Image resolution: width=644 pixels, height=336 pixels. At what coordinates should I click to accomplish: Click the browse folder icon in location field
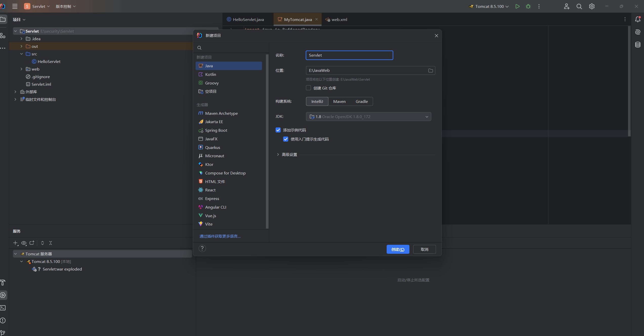tap(430, 71)
